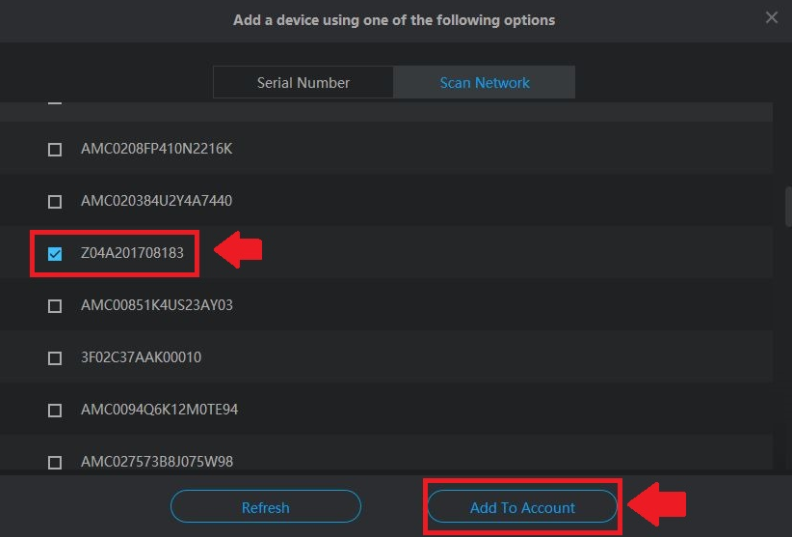Enable the checkbox beside AMC020384U2Y4A7440
This screenshot has width=792, height=537.
55,202
